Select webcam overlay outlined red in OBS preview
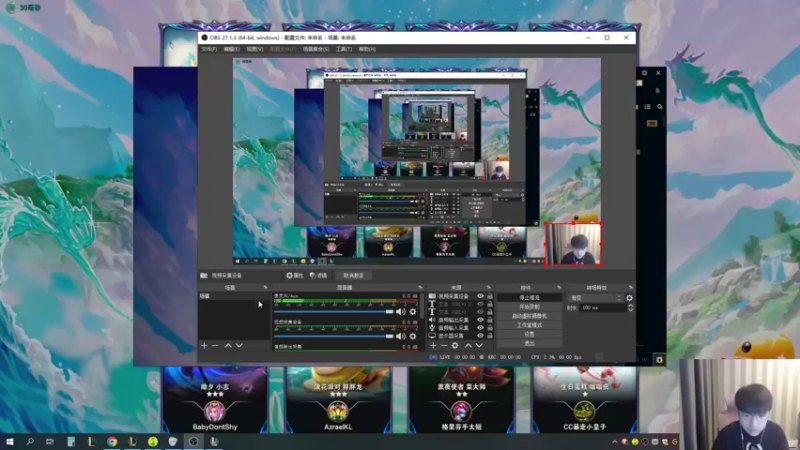Screen dimensions: 800x450 click(x=573, y=244)
